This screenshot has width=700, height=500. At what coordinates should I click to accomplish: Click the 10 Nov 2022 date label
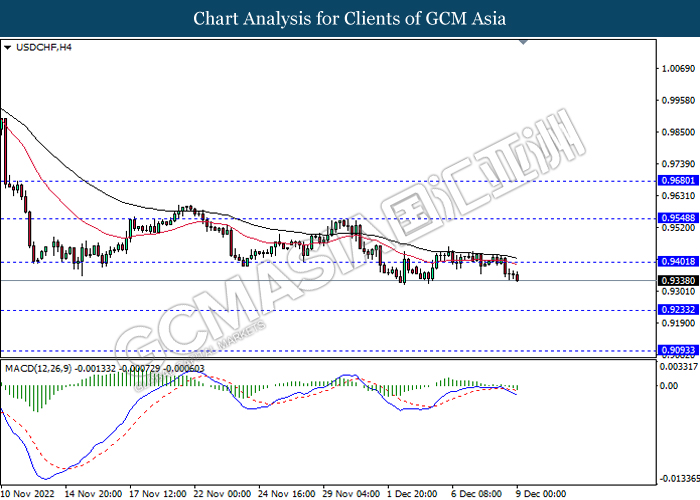28,494
